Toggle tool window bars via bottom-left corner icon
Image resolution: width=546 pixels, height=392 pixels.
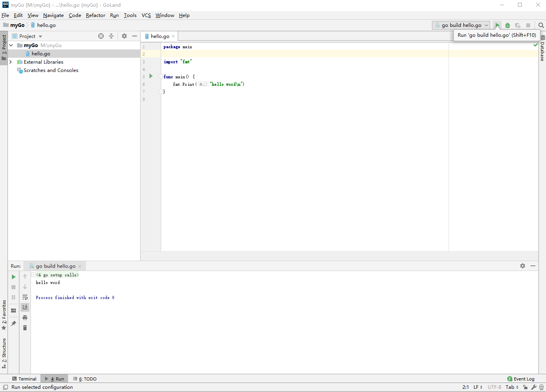6,387
